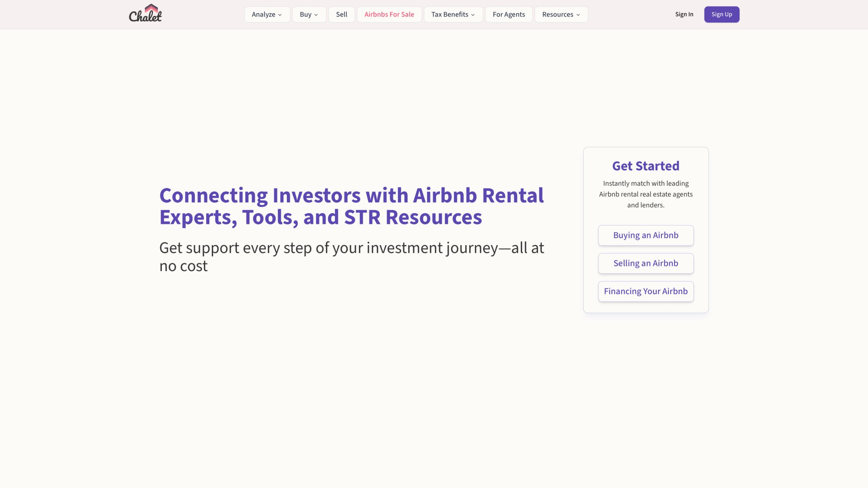868x488 pixels.
Task: Choose Financing Your Airbnb
Action: [645, 291]
